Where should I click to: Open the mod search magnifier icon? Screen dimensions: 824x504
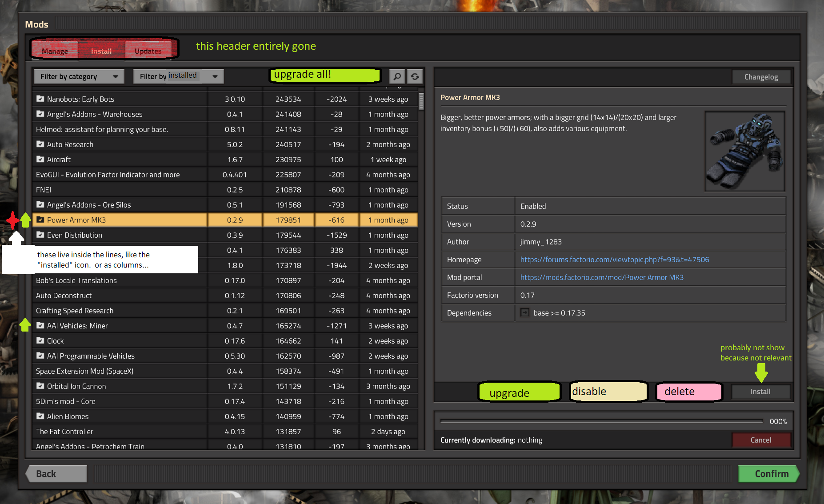click(397, 76)
